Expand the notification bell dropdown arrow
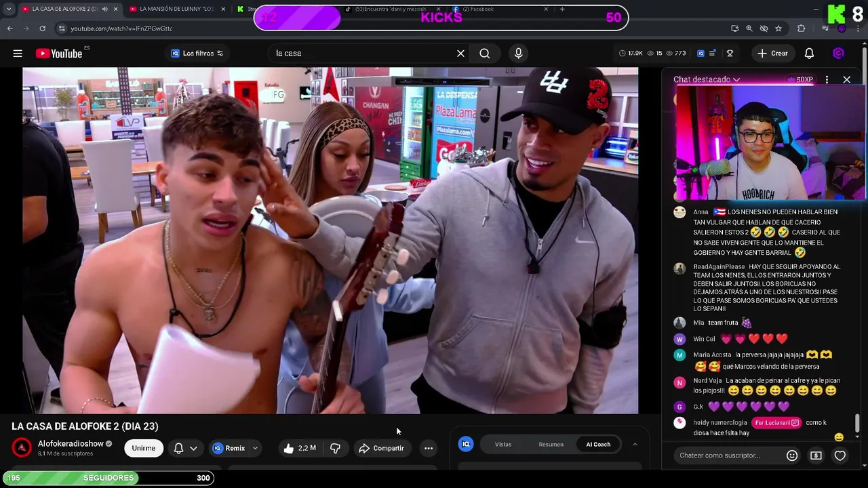The height and width of the screenshot is (488, 868). tap(193, 448)
